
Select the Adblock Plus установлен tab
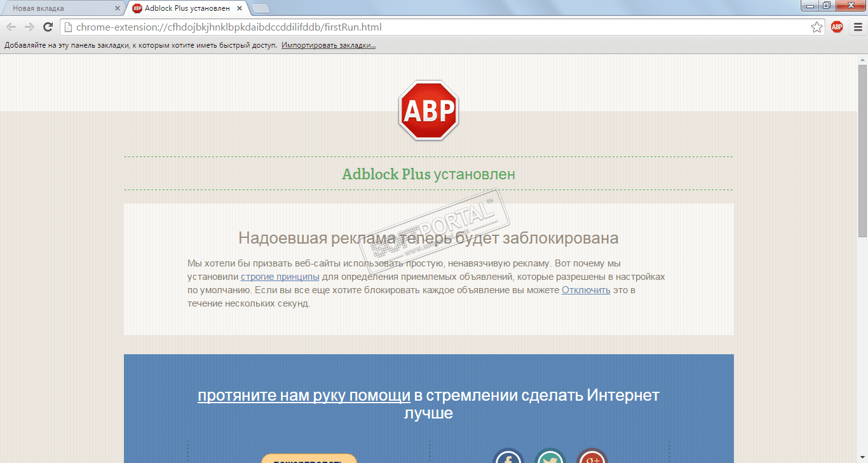tap(186, 8)
